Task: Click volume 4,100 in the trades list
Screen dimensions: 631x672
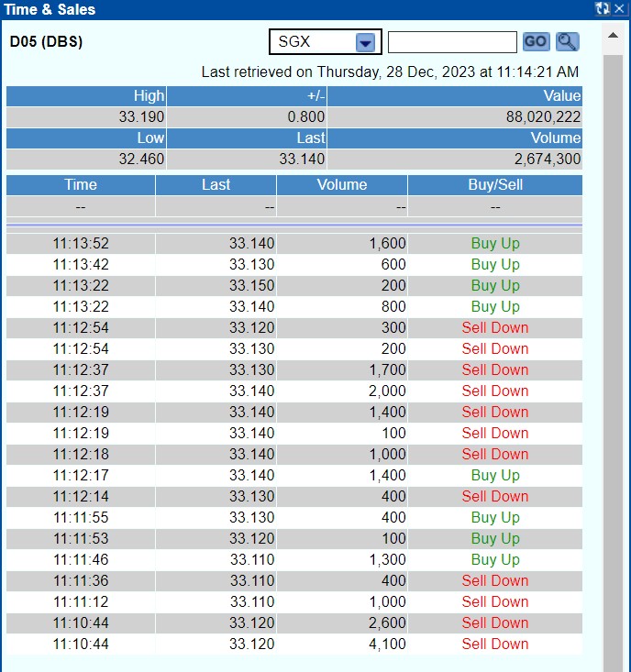Action: (x=387, y=644)
